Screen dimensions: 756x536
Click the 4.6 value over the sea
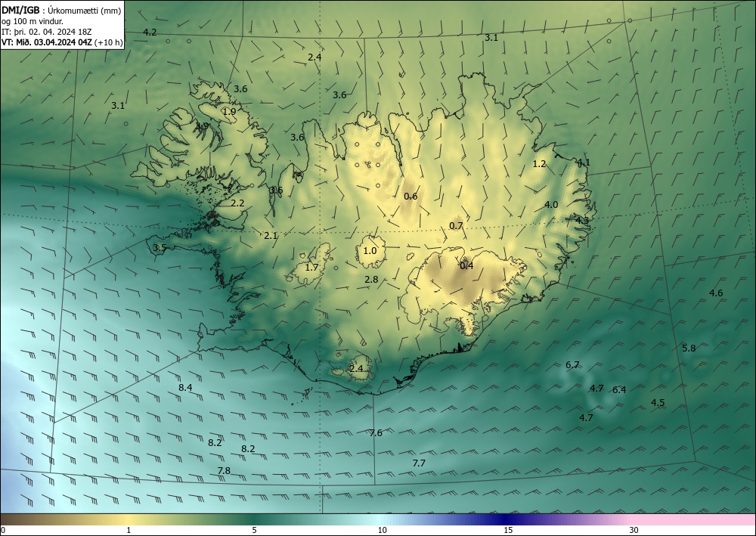[716, 293]
